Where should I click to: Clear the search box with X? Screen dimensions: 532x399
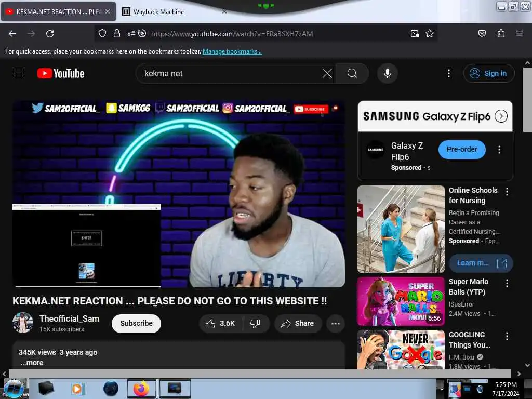(x=327, y=73)
